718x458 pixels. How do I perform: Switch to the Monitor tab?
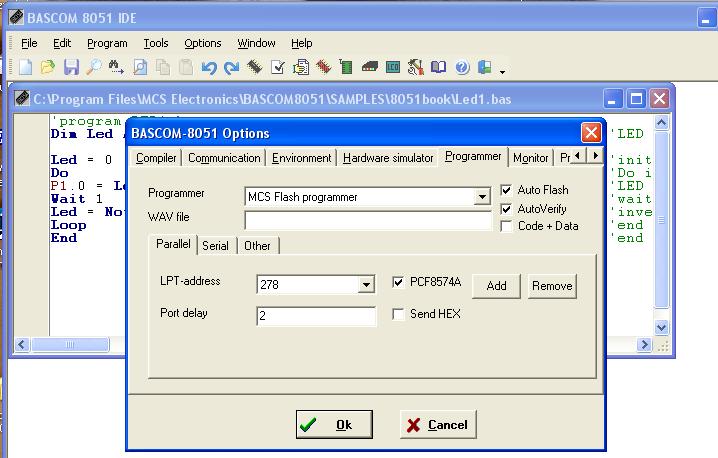[x=531, y=158]
